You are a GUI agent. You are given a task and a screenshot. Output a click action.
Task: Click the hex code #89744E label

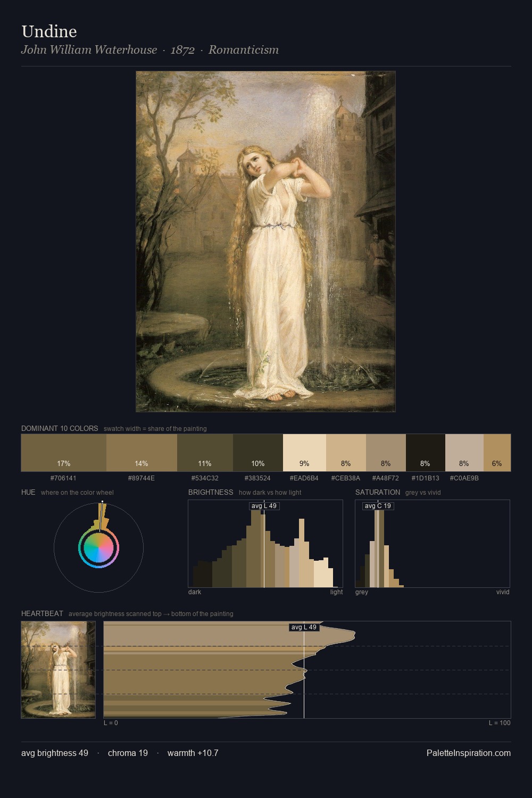(142, 478)
